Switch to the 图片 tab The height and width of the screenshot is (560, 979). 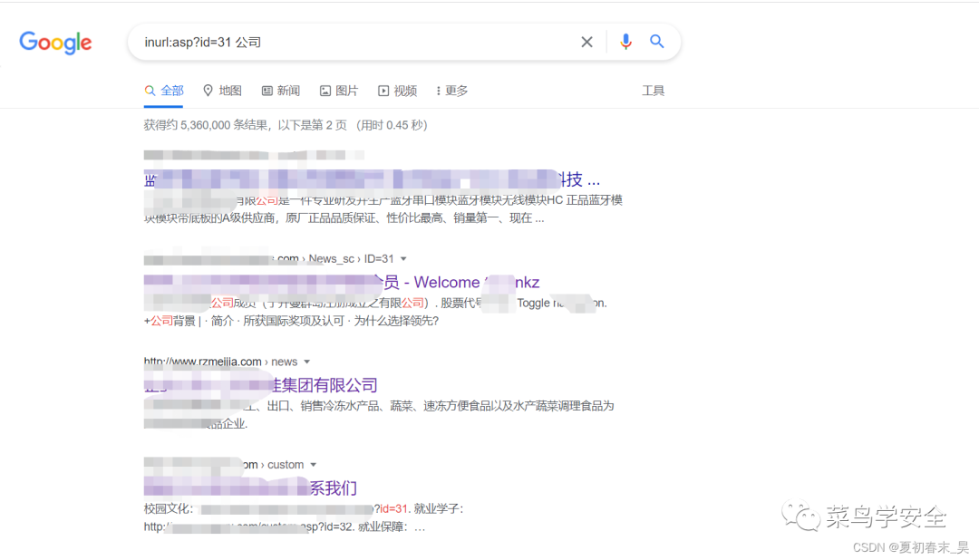pos(339,92)
